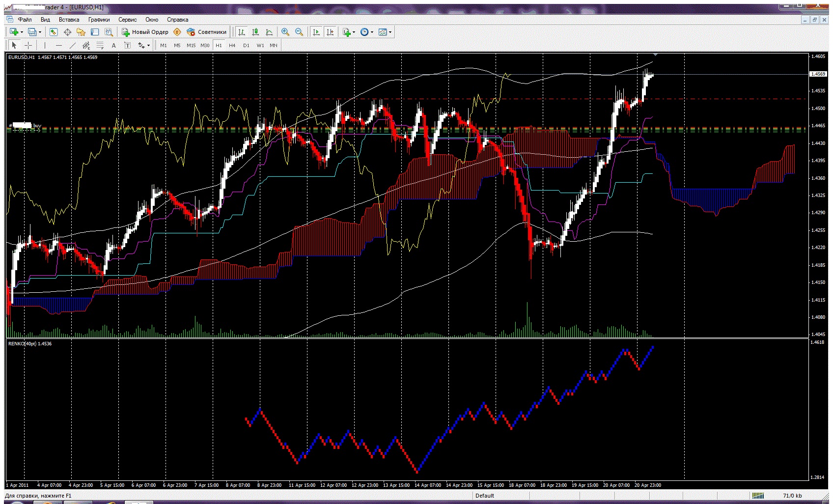
Task: Click the EURUSD,H1 chart header text
Action: pos(53,57)
